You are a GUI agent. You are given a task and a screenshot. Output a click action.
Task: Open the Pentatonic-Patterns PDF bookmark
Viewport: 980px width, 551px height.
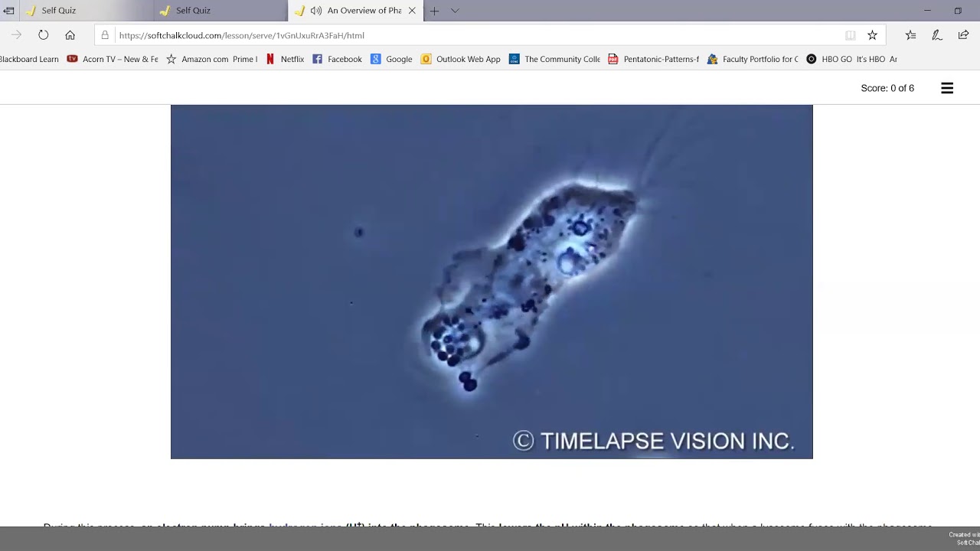click(x=654, y=59)
